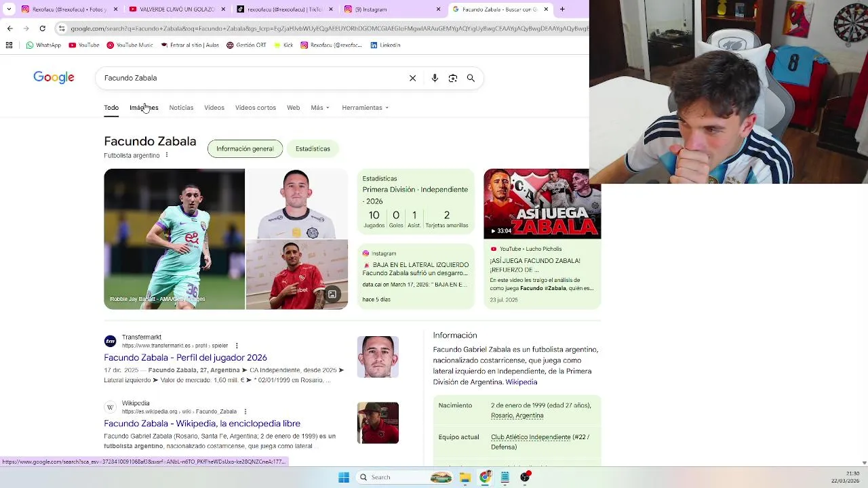The width and height of the screenshot is (868, 488).
Task: Expand the Herramientas dropdown
Action: coord(366,108)
